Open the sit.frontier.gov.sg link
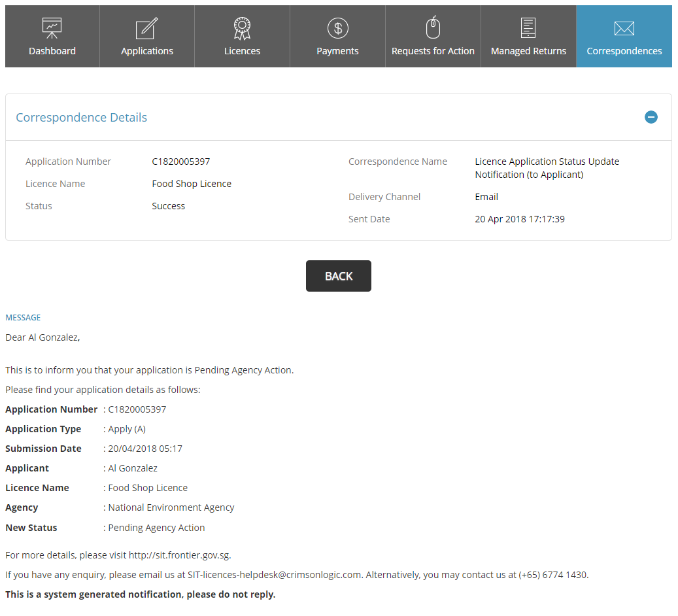 click(x=179, y=555)
